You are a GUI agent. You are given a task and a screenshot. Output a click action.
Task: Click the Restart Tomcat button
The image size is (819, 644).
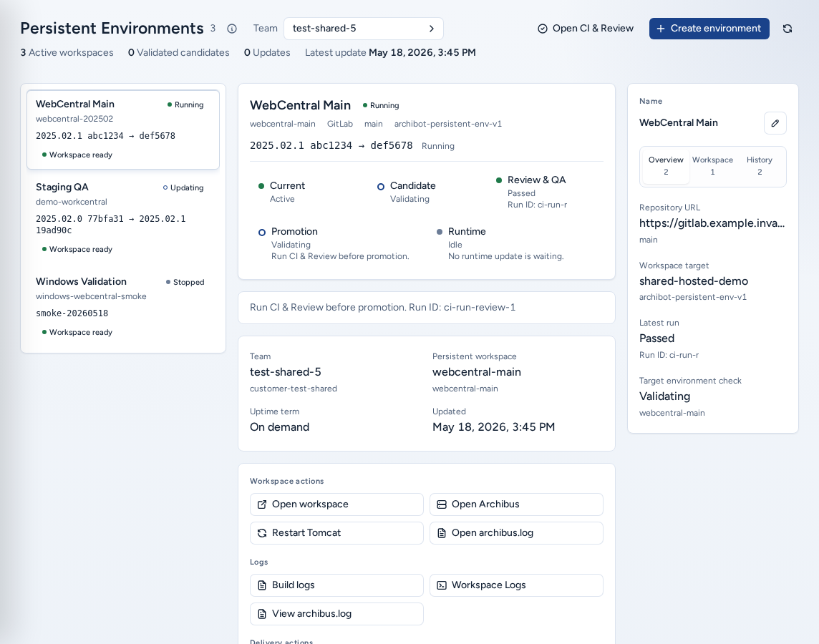point(336,533)
